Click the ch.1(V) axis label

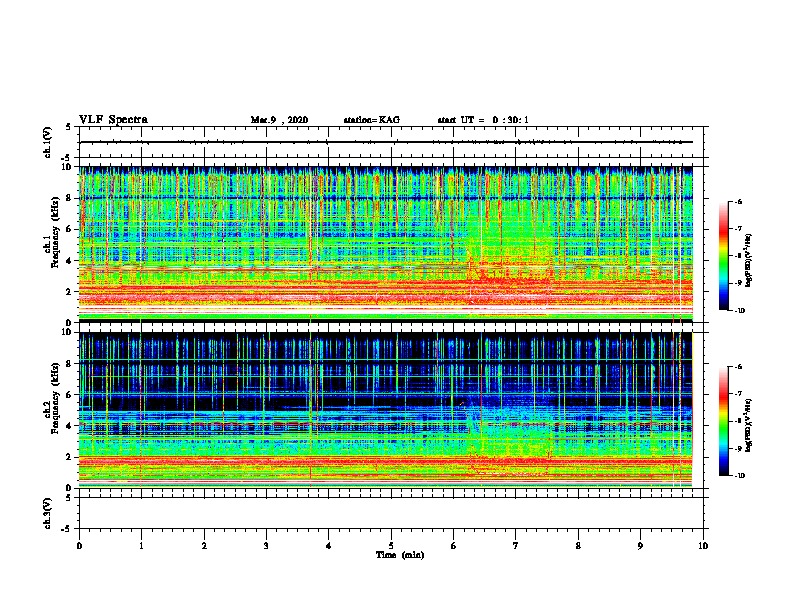[x=48, y=142]
